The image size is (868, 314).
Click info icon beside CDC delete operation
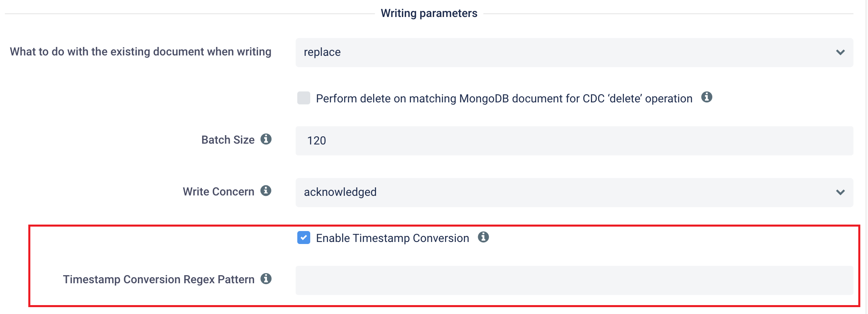tap(707, 97)
